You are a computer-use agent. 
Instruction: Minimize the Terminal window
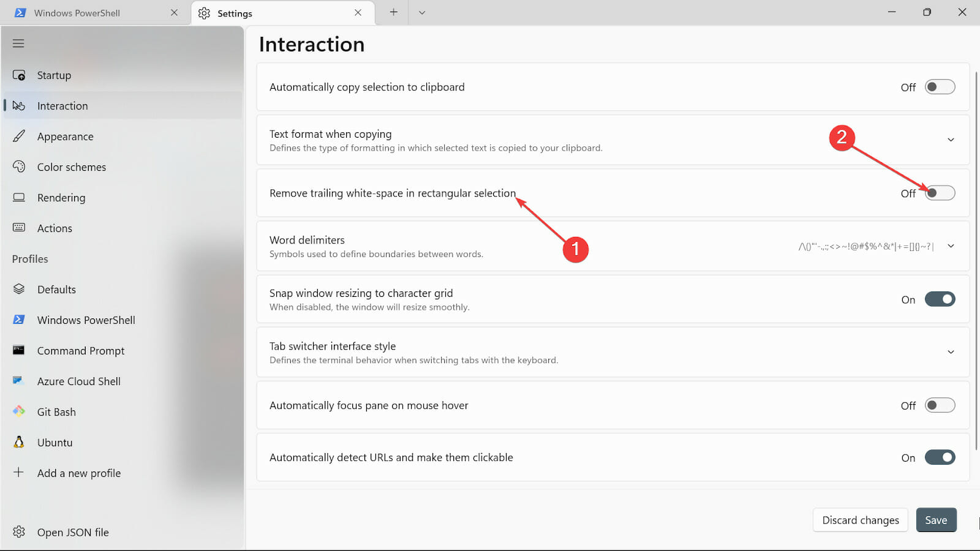(892, 12)
